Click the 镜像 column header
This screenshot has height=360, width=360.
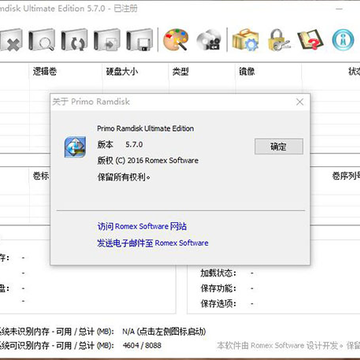(247, 71)
